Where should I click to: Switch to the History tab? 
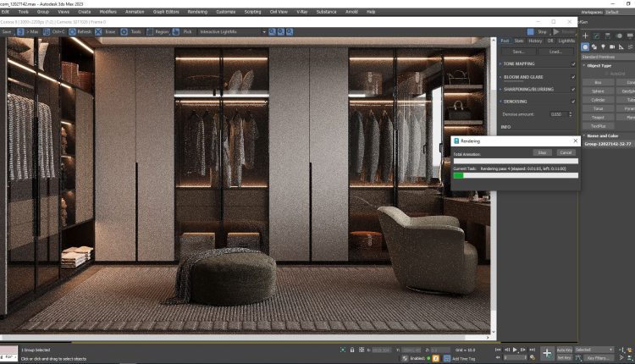point(535,41)
